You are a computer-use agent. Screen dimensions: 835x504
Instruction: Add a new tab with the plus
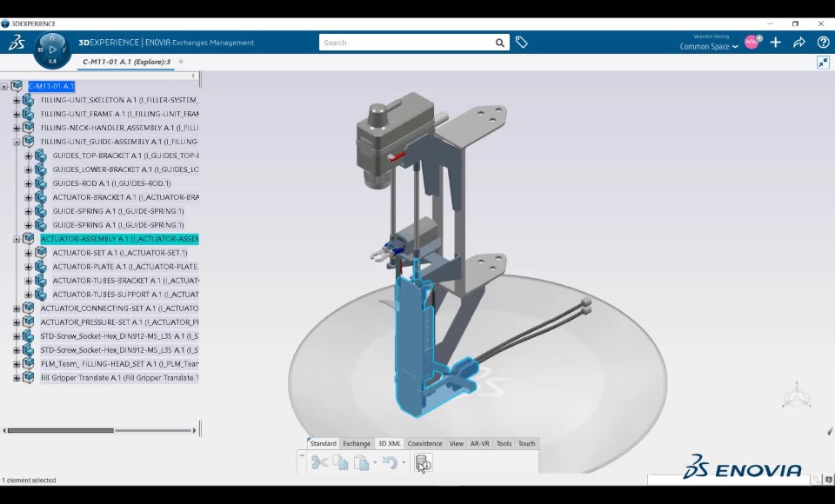pos(181,62)
